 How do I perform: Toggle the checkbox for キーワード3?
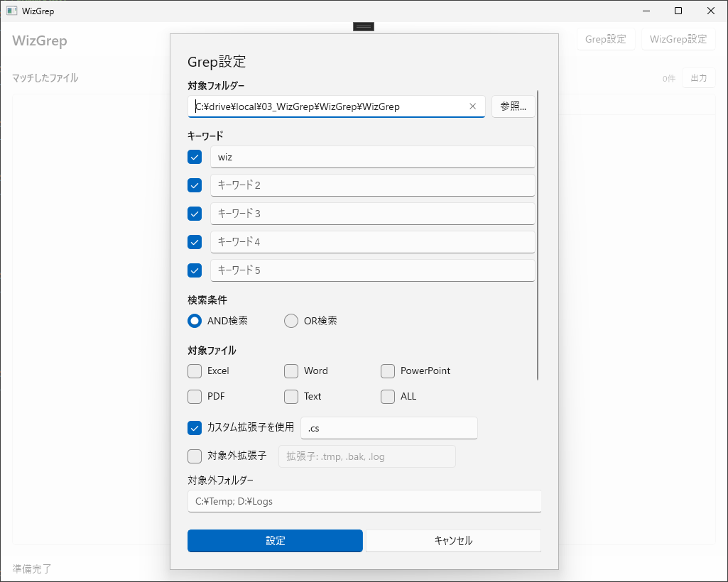[195, 214]
